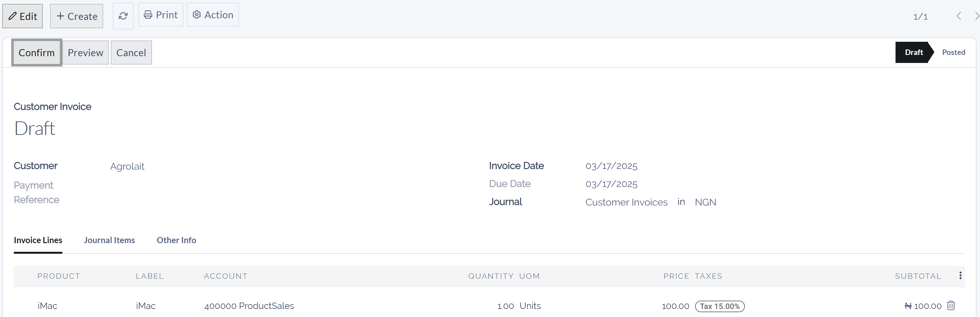
Task: Open the column options via the three-dot icon
Action: (x=961, y=276)
